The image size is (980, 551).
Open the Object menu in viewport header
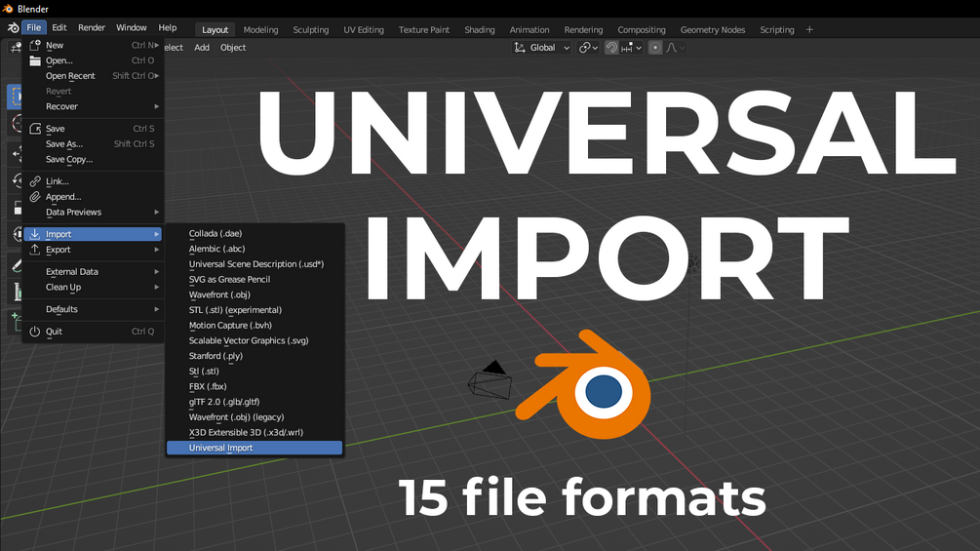pos(232,48)
